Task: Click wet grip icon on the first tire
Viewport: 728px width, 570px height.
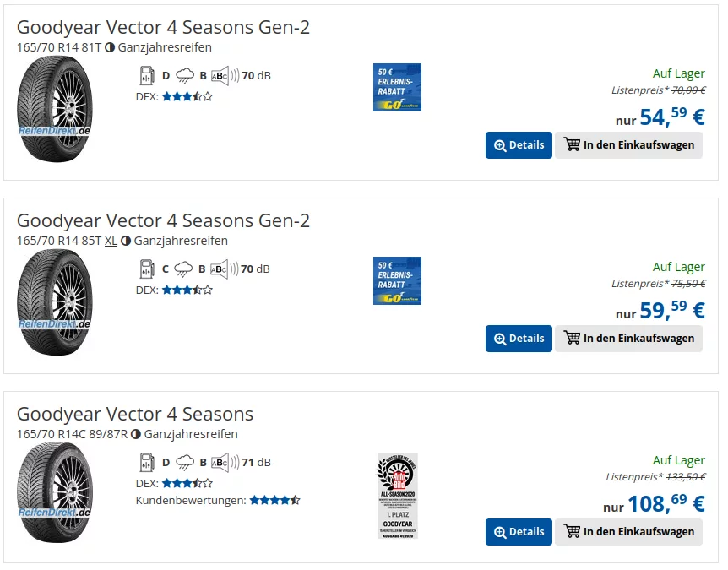Action: (184, 75)
